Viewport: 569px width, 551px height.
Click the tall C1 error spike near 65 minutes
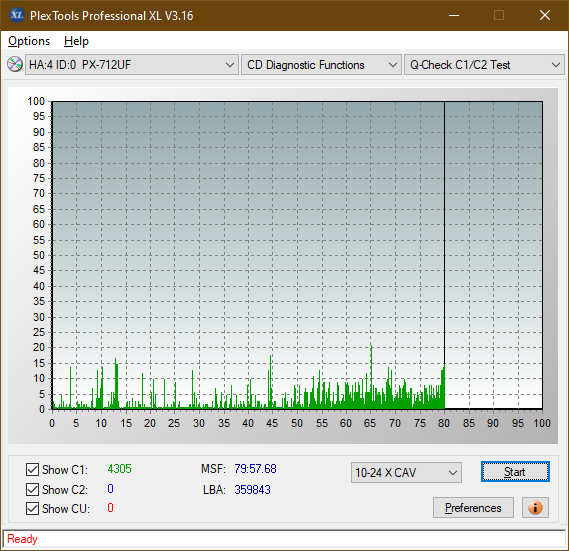pos(371,376)
